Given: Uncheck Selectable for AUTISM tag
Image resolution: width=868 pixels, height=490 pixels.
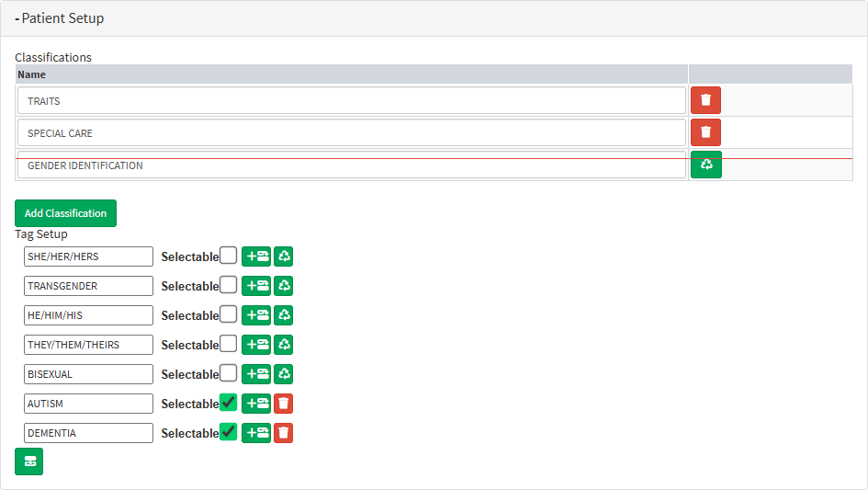Looking at the screenshot, I should point(229,403).
